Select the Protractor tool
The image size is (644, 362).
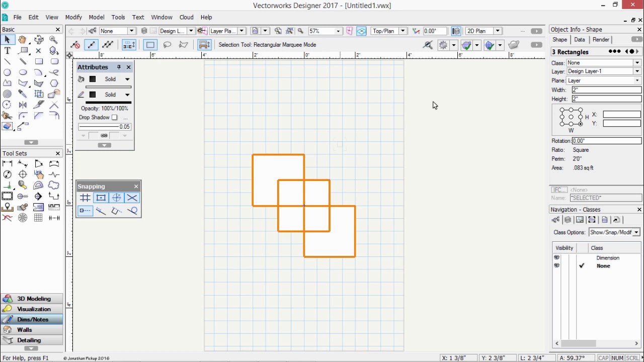[x=39, y=186]
